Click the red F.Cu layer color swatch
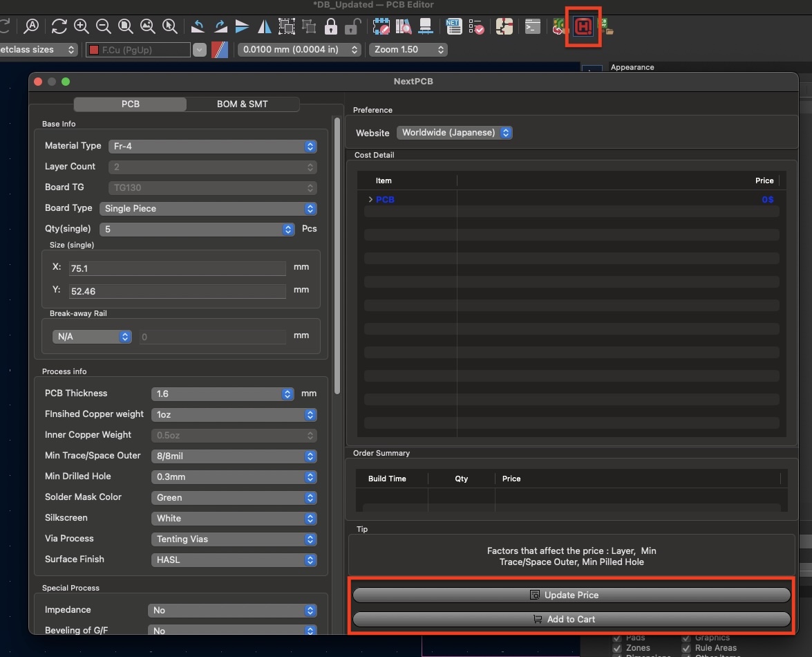This screenshot has height=657, width=812. pos(94,50)
